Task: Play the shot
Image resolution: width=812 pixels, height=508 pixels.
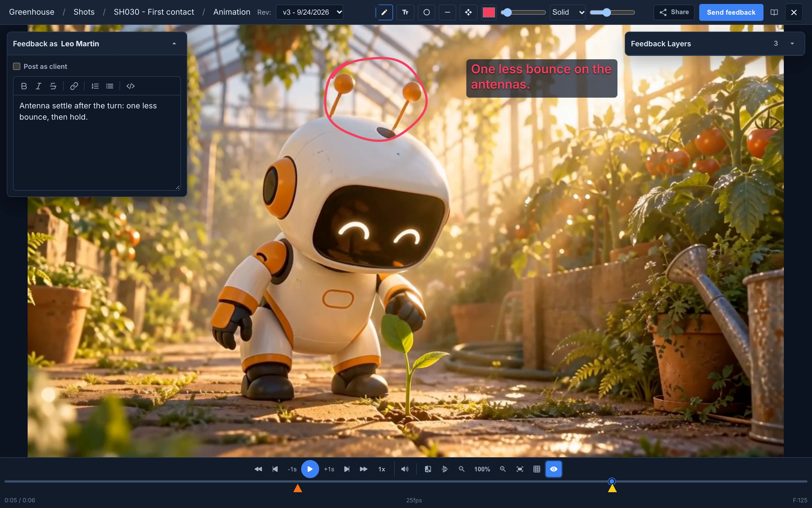Action: click(x=310, y=469)
